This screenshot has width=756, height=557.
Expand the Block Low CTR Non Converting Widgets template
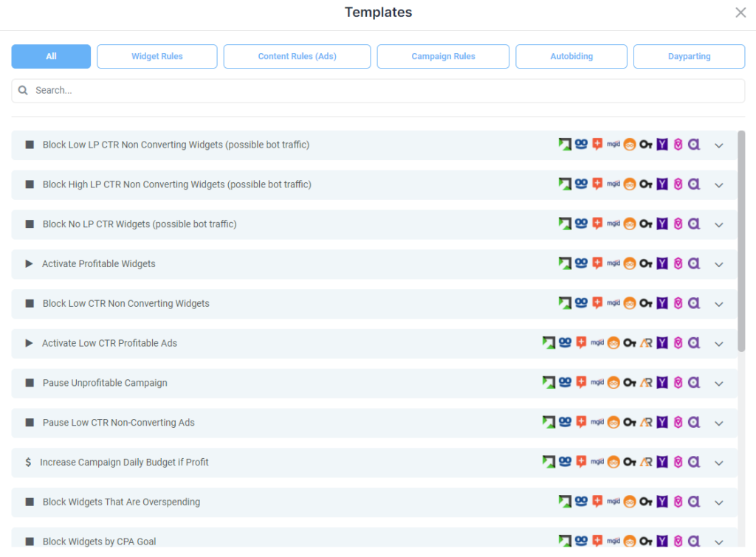click(718, 303)
